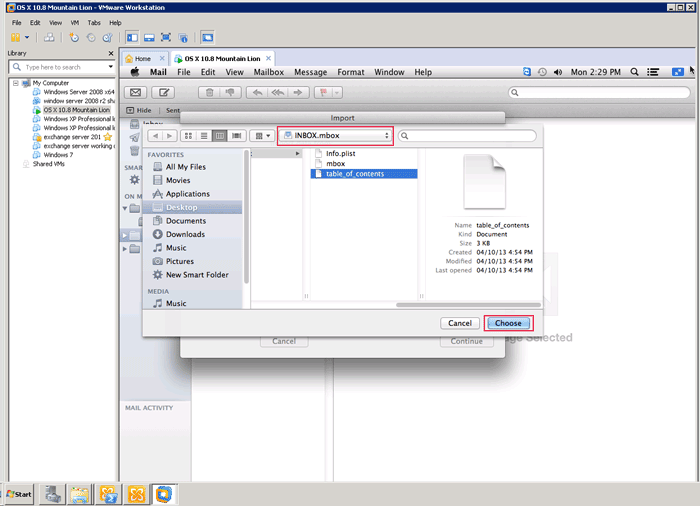Click VMware revert snapshot icon
The height and width of the screenshot is (506, 700).
coord(91,38)
